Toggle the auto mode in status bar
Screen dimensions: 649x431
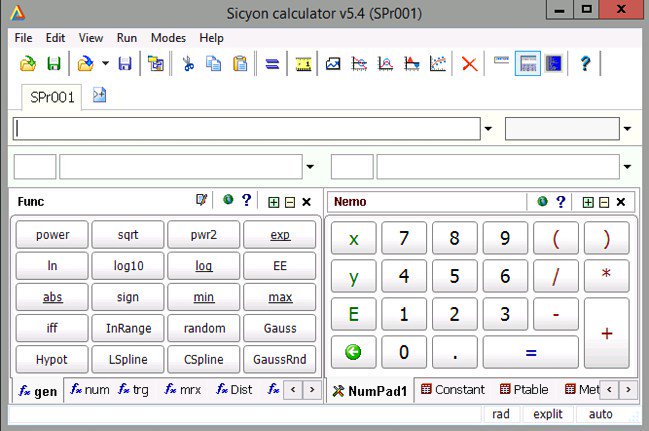coord(600,414)
